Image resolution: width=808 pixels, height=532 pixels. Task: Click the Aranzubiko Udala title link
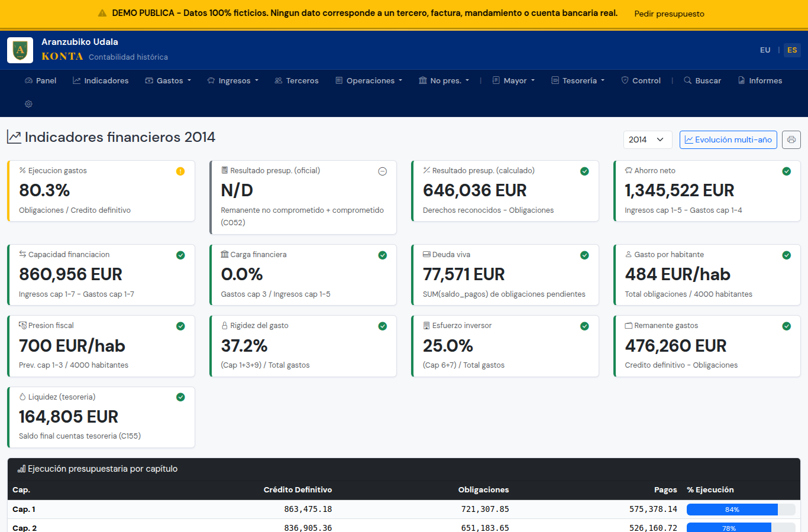tap(80, 42)
